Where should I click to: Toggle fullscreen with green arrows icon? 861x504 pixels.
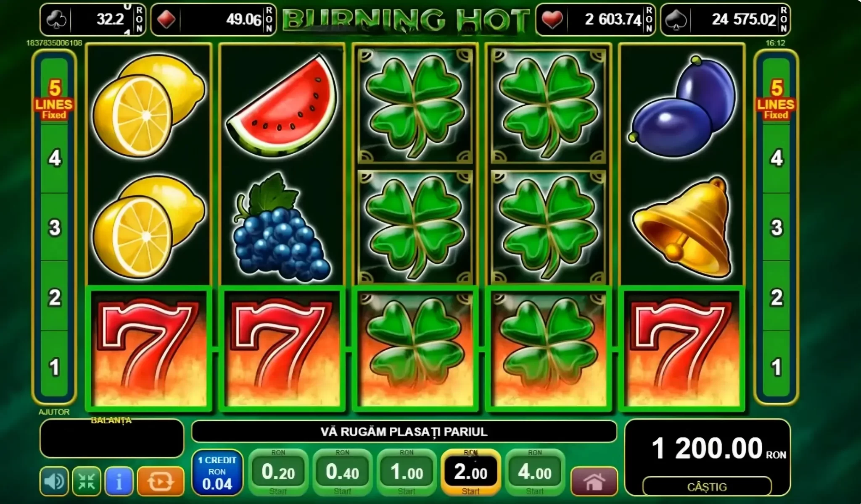click(x=87, y=481)
